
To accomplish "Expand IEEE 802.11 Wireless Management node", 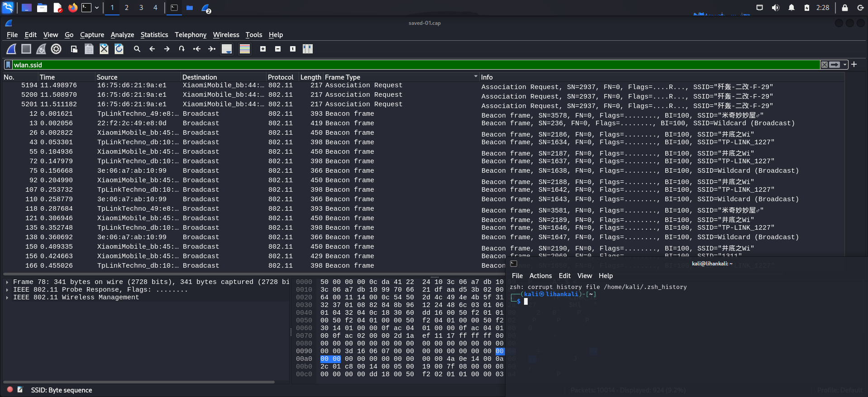I will [x=7, y=298].
